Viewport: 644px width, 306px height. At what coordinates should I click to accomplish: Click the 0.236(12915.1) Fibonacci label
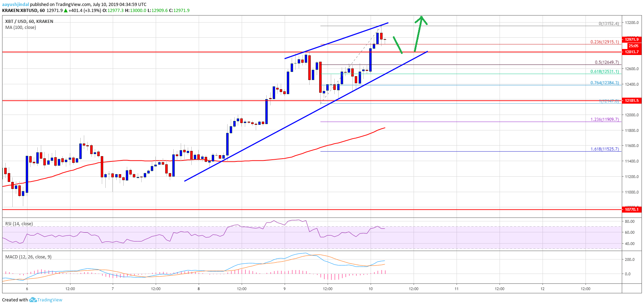[605, 42]
